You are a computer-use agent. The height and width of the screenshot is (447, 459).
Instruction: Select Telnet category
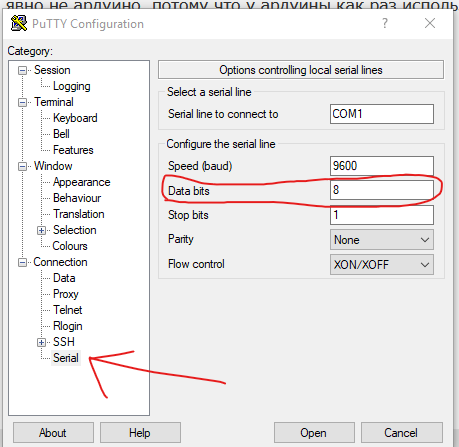(68, 310)
